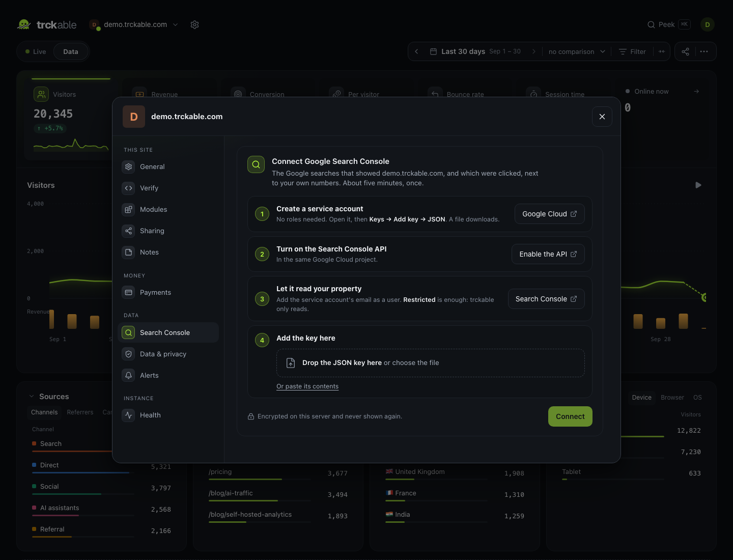
Task: Click the collapse range arrows icon beside Filter
Action: click(x=662, y=51)
